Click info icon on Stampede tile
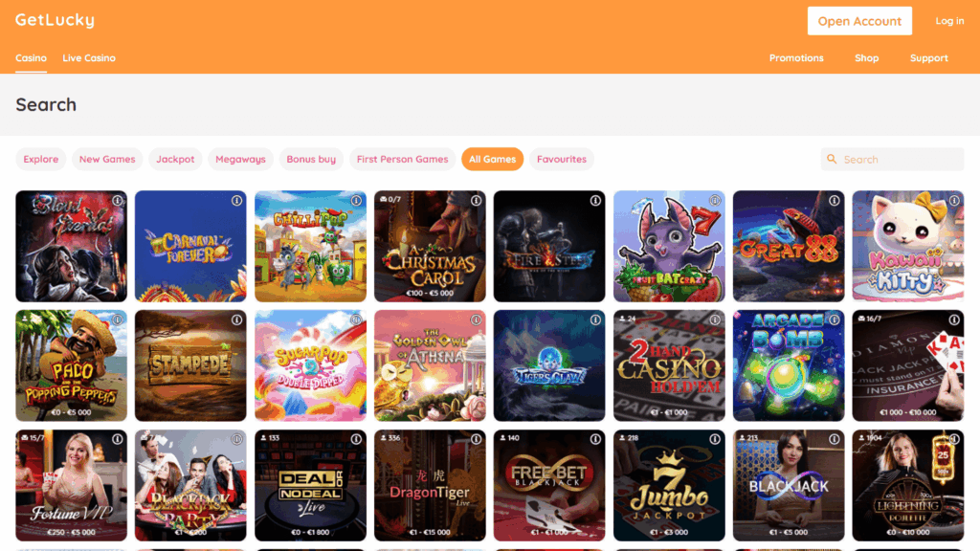This screenshot has width=980, height=551. click(237, 320)
